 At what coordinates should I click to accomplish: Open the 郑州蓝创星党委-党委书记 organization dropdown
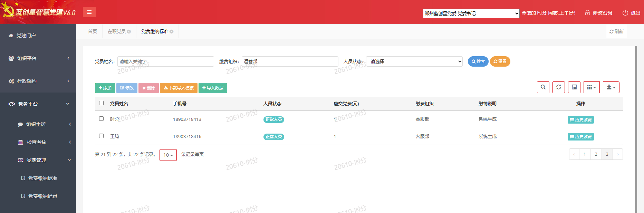pyautogui.click(x=471, y=13)
